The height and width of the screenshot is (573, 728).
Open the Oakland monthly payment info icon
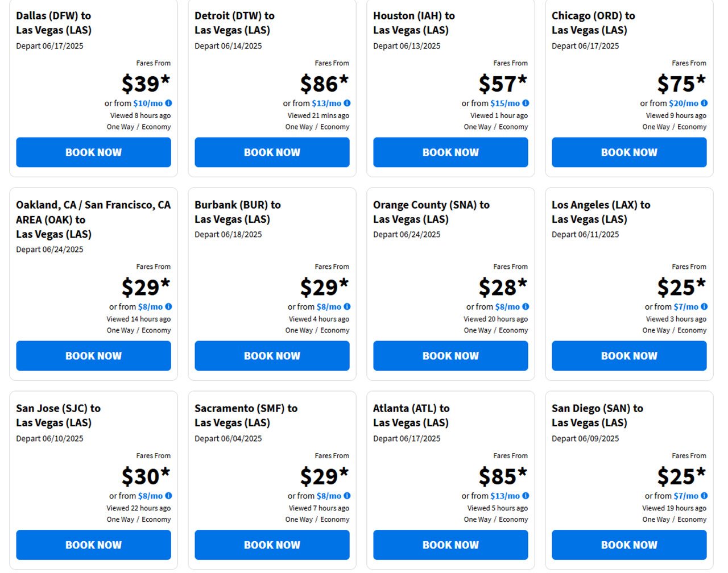click(x=168, y=306)
